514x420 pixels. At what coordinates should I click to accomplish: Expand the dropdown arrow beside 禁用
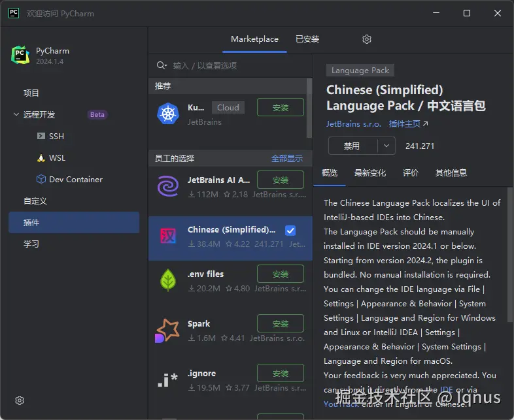(x=386, y=146)
